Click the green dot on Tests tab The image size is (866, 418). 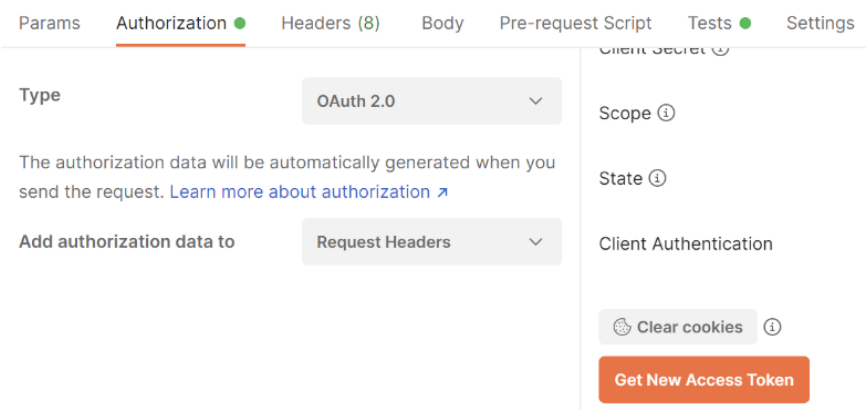click(x=745, y=23)
